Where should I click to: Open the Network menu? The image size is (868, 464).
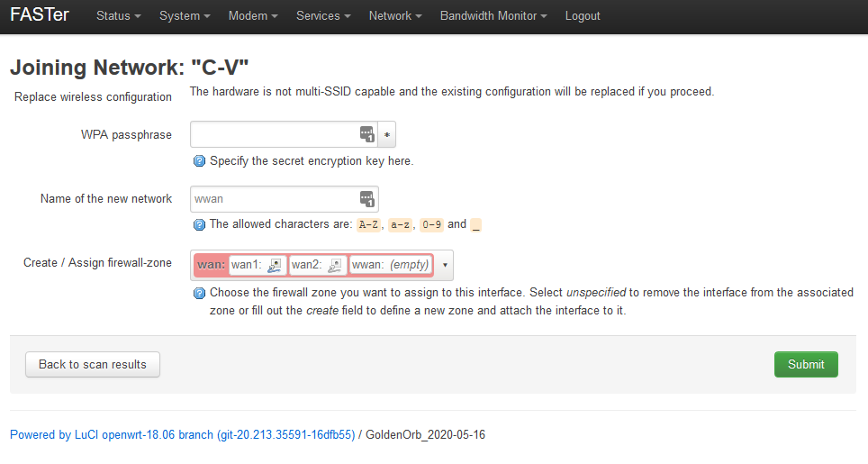pos(395,16)
